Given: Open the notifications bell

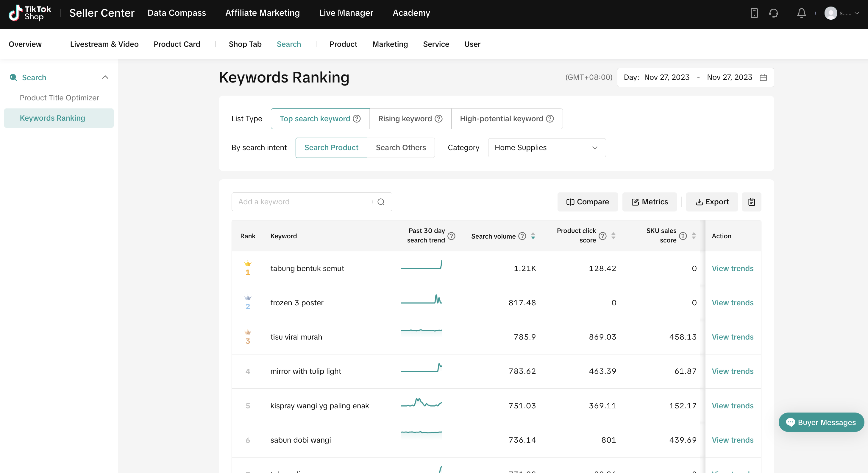Looking at the screenshot, I should [801, 13].
